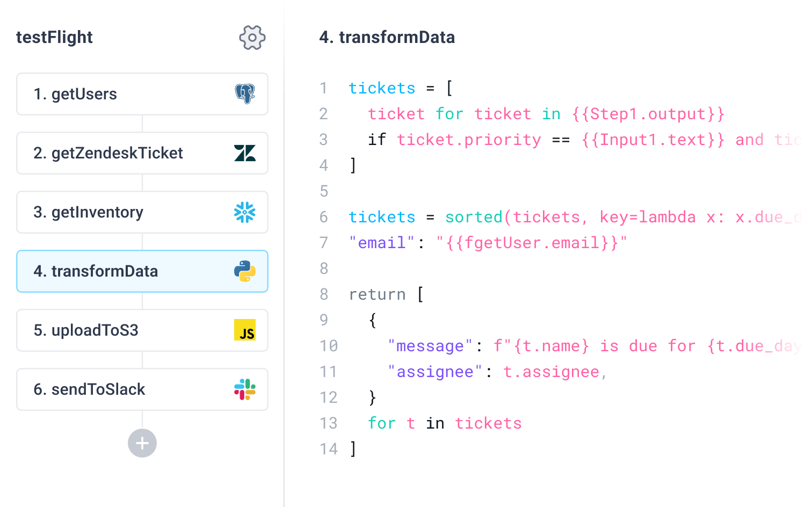
Task: Click the Zendesk icon on getZendeskTicket
Action: pyautogui.click(x=247, y=153)
